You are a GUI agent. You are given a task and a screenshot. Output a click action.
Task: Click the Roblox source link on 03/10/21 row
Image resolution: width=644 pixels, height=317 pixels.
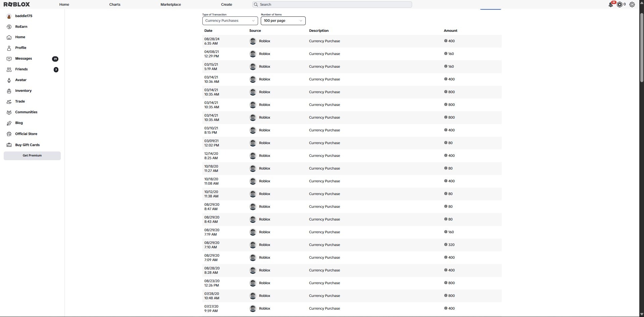(264, 130)
